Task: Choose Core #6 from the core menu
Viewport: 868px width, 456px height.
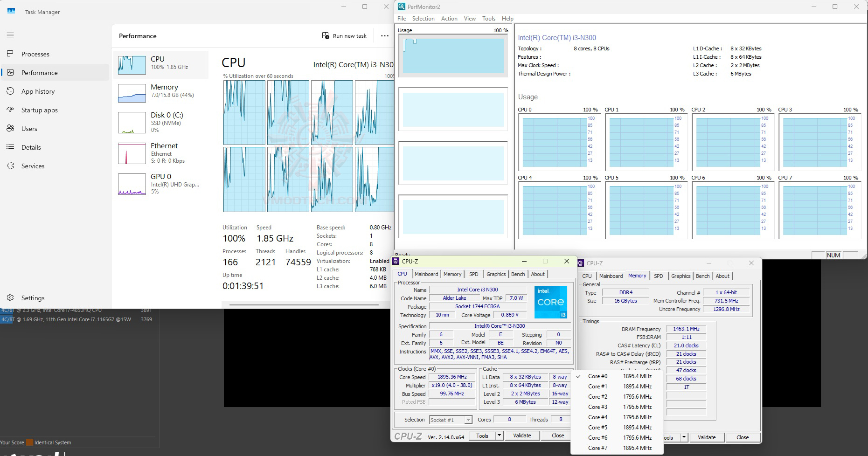Action: click(x=617, y=438)
